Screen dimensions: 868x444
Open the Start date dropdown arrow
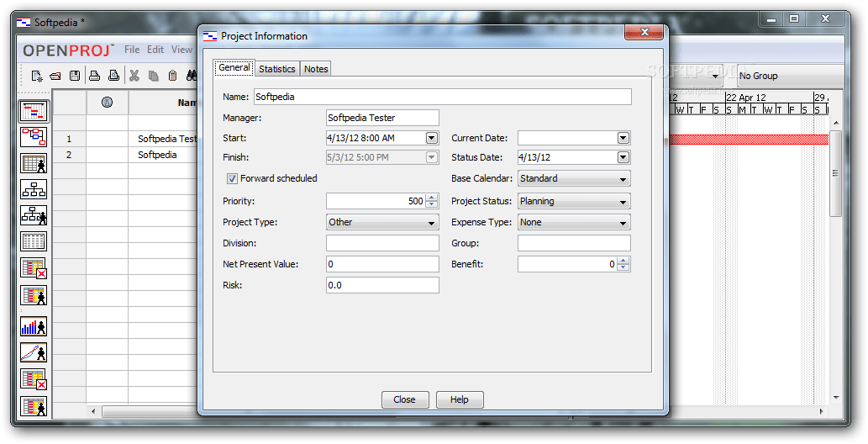(432, 138)
